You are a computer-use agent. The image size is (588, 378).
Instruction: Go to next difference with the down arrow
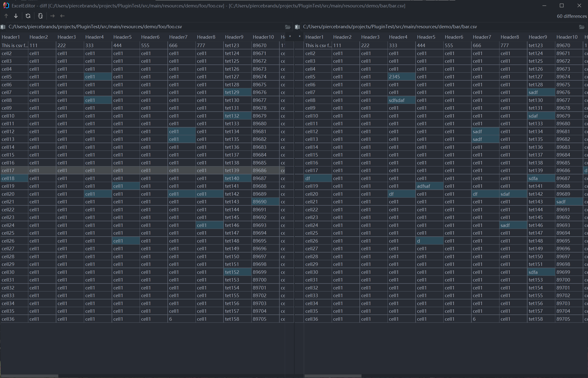point(16,16)
